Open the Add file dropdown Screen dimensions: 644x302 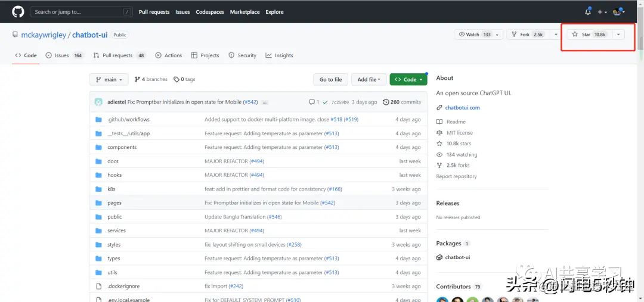[x=369, y=80]
